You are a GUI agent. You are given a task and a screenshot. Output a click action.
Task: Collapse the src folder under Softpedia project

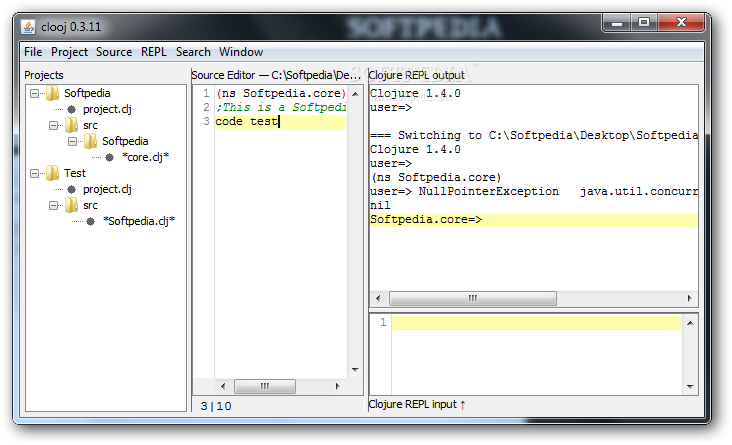(53, 125)
